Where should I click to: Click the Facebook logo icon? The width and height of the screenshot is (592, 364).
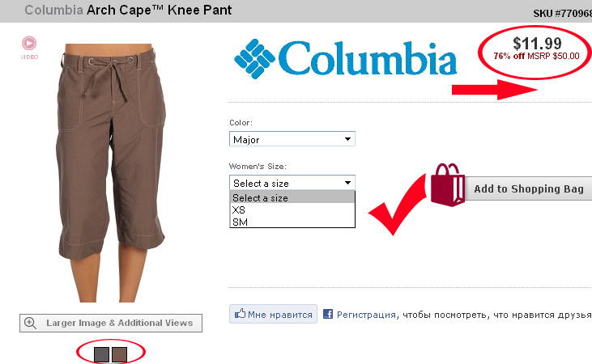tap(328, 314)
